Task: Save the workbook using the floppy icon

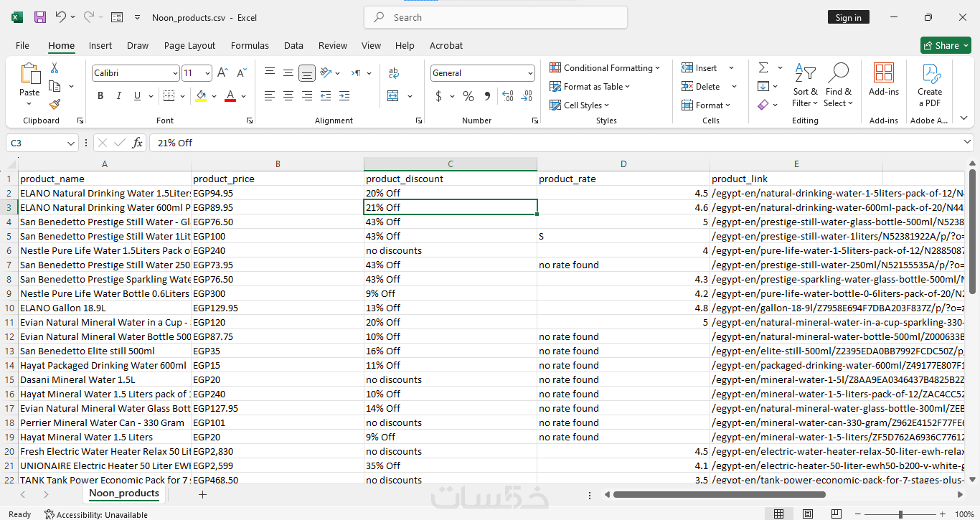Action: coord(40,17)
